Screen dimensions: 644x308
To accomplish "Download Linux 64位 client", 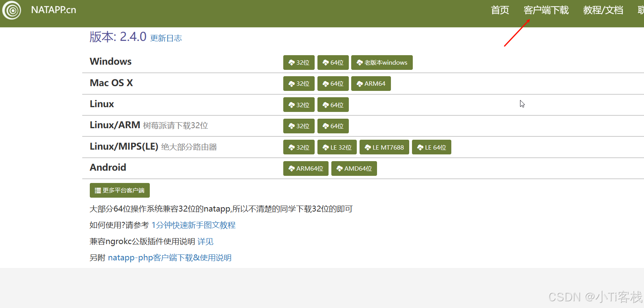I will point(333,105).
